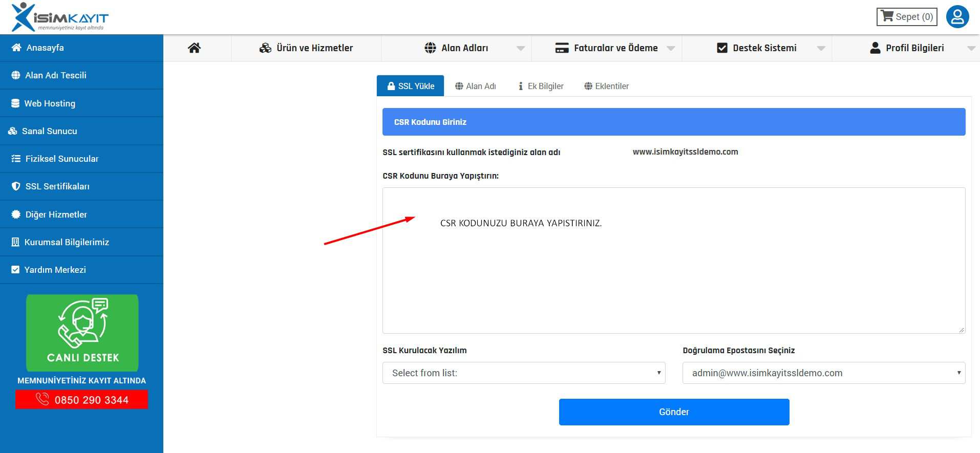Expand the Destek Sistemi dropdown arrow

821,49
